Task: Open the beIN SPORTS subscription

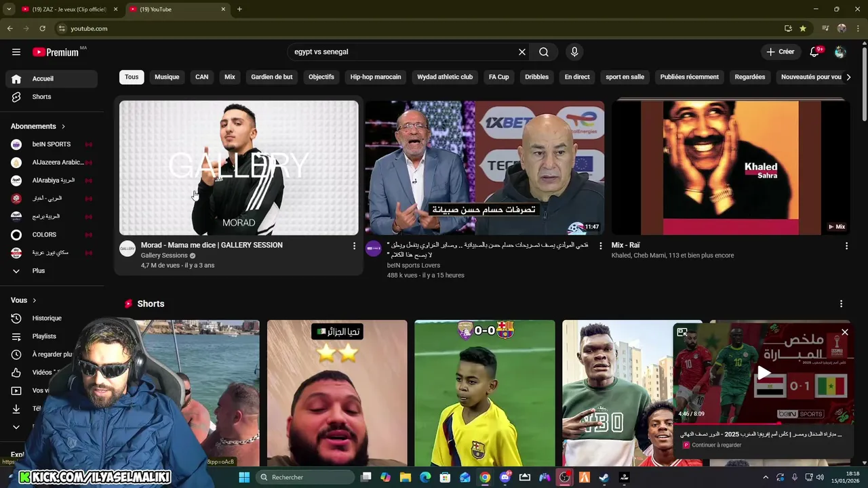Action: coord(52,144)
